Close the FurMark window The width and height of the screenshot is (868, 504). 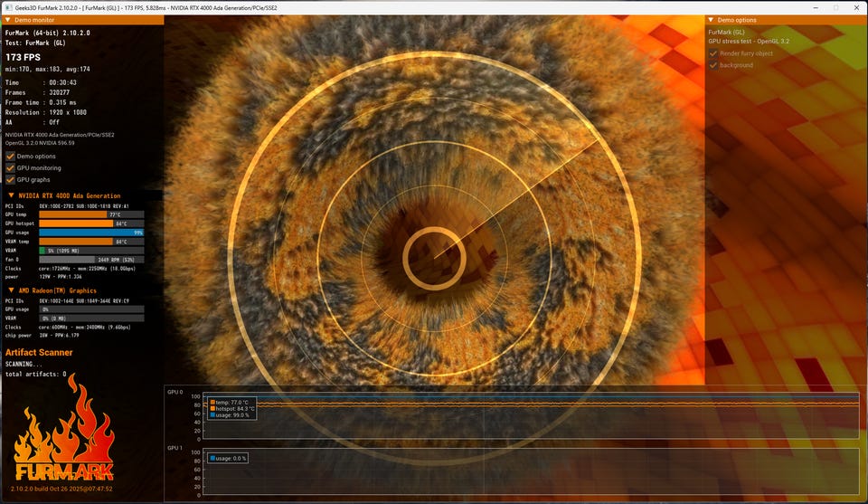pyautogui.click(x=856, y=8)
